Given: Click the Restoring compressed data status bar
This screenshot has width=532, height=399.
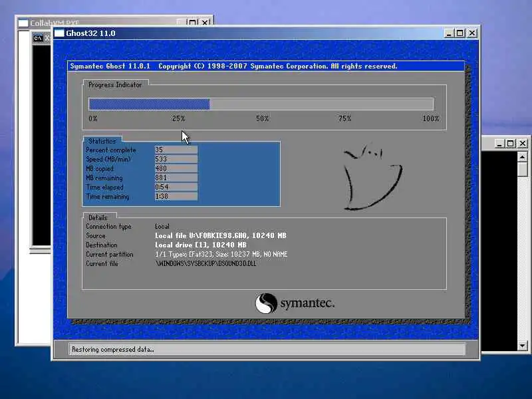Looking at the screenshot, I should tap(267, 349).
